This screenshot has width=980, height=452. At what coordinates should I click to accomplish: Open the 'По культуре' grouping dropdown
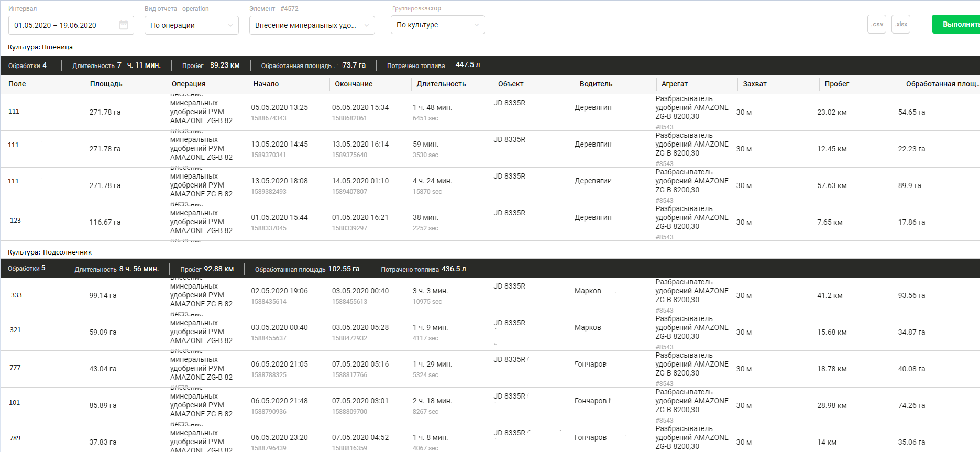click(437, 25)
